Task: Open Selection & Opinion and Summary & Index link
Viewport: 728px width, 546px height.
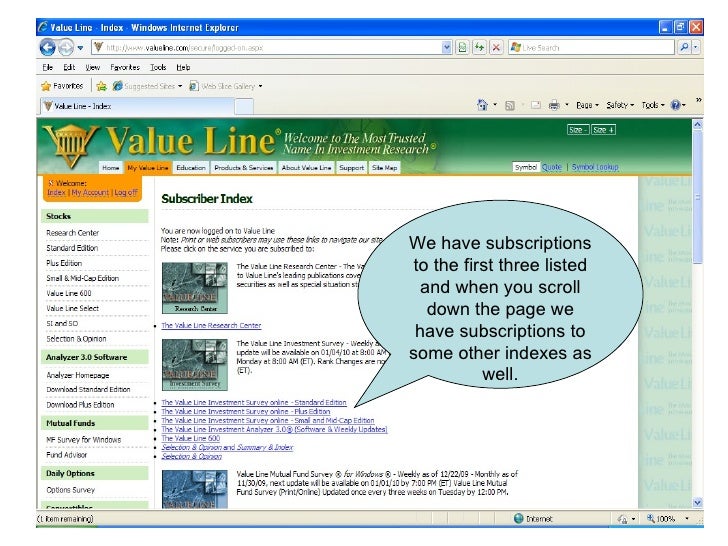Action: [227, 447]
